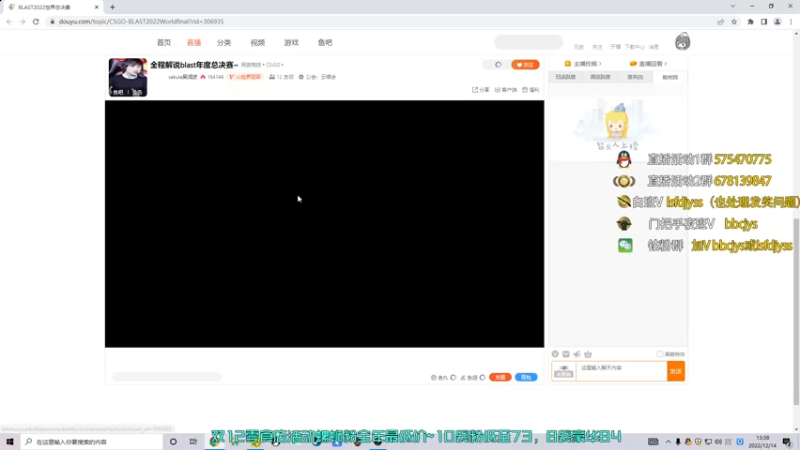Switch to second ranking tab 周活跃度
The image size is (800, 450).
coord(601,77)
